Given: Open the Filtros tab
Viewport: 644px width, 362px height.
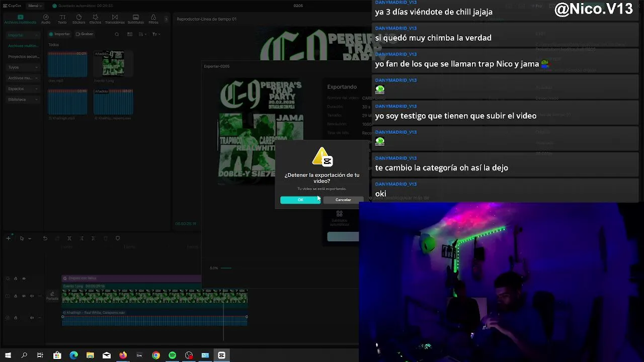Looking at the screenshot, I should 153,19.
